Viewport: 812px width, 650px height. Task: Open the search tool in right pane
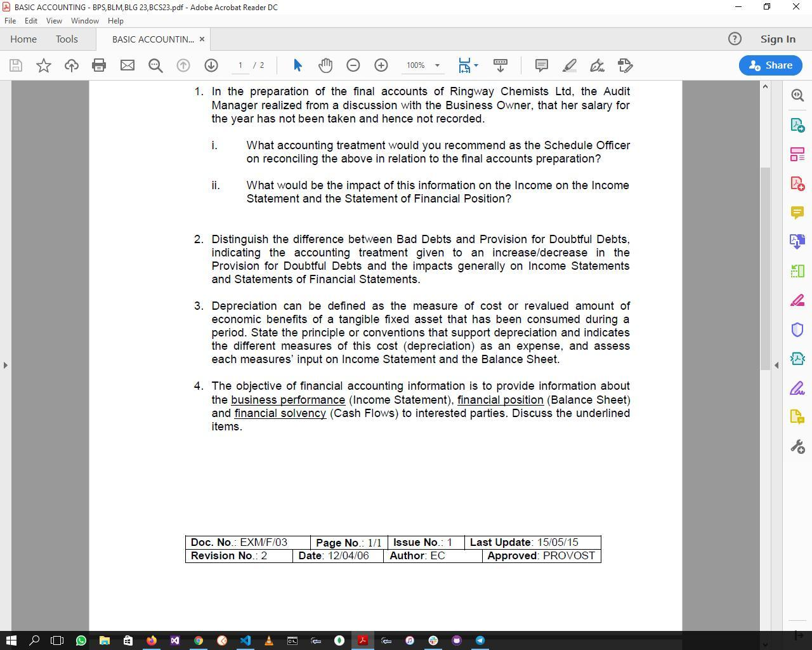[797, 95]
